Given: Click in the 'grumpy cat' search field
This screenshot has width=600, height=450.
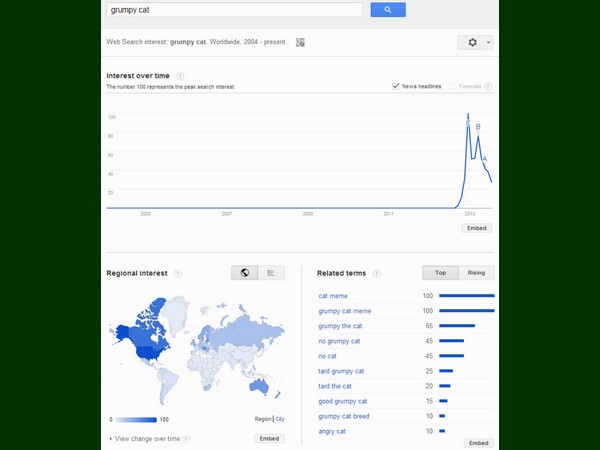Looking at the screenshot, I should (234, 10).
